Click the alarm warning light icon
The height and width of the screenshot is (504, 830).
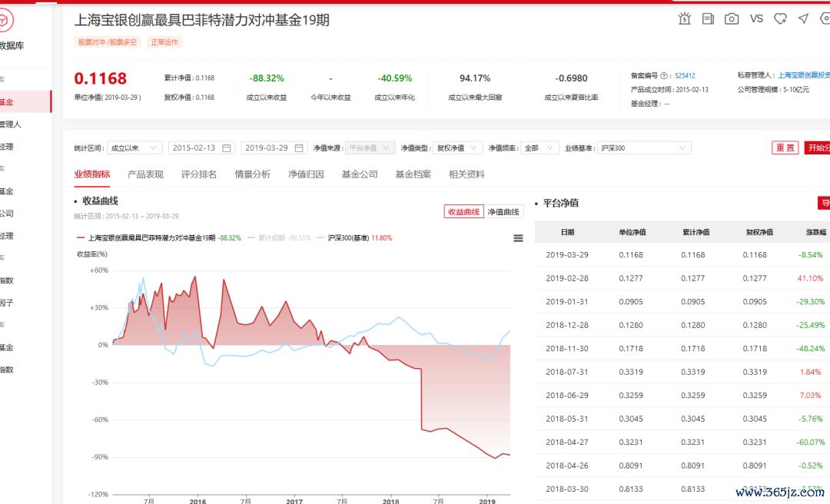point(685,19)
